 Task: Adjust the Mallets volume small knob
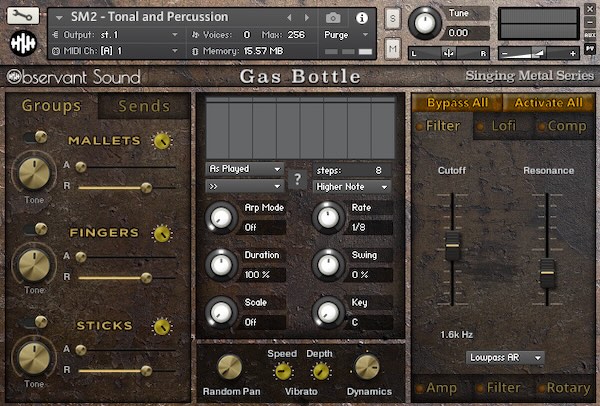coord(162,141)
